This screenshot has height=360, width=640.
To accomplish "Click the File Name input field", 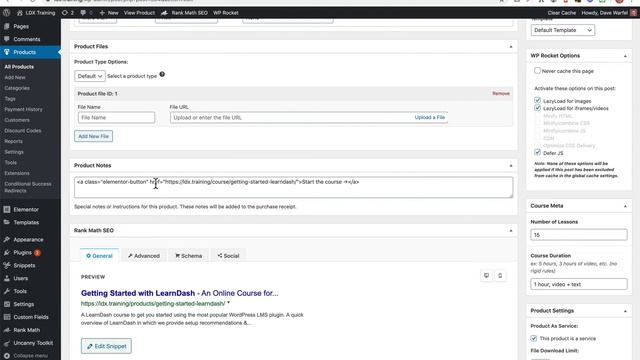I will coord(116,118).
